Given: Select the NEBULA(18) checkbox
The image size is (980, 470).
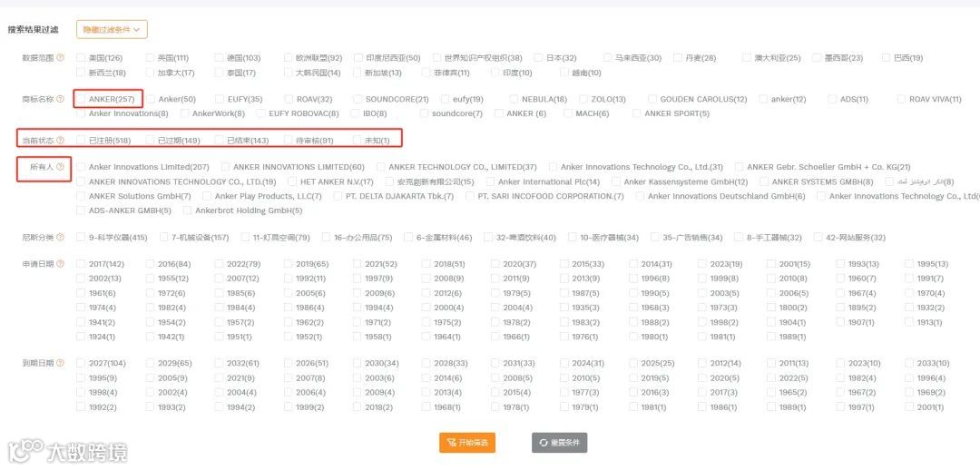Looking at the screenshot, I should tap(514, 100).
